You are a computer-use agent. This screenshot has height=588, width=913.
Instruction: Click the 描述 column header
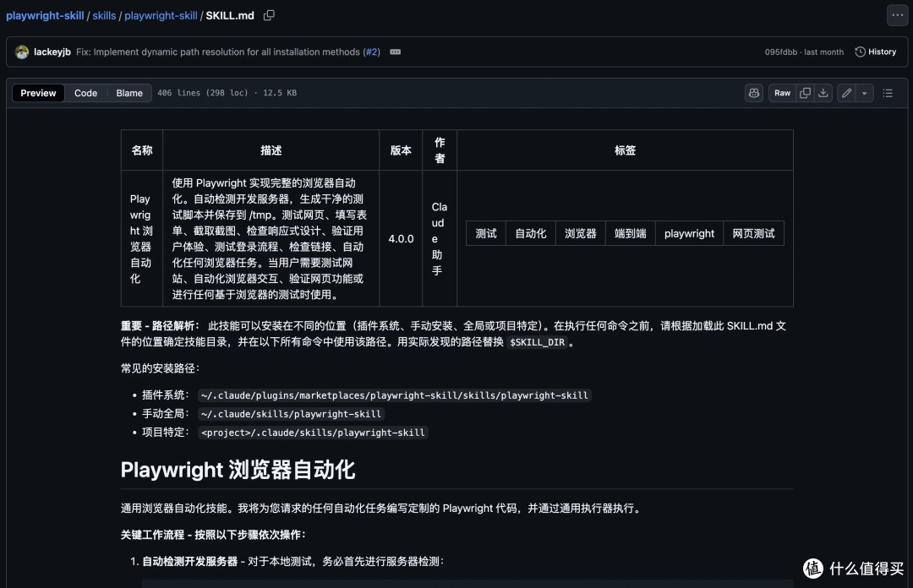[271, 150]
